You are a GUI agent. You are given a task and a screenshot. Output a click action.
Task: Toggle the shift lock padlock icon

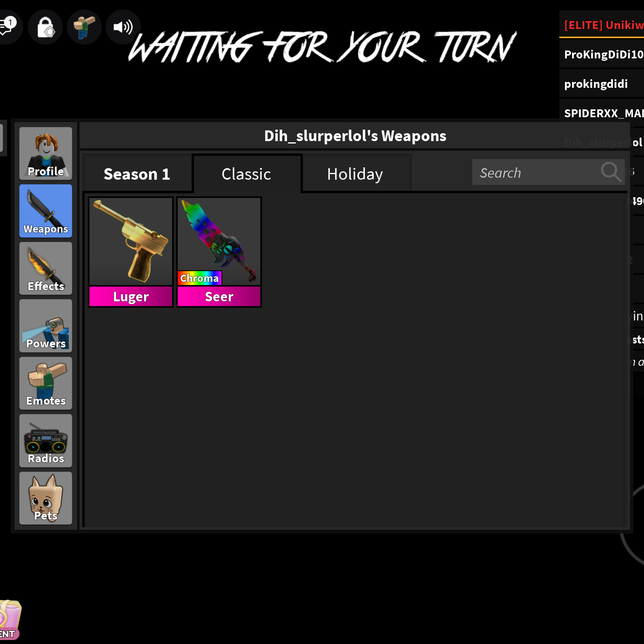click(45, 27)
